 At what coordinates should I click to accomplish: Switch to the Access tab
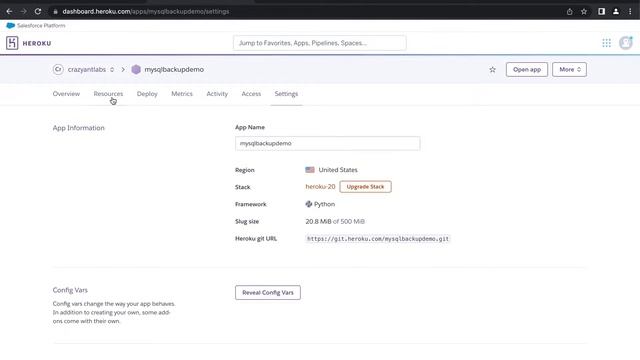[x=251, y=94]
